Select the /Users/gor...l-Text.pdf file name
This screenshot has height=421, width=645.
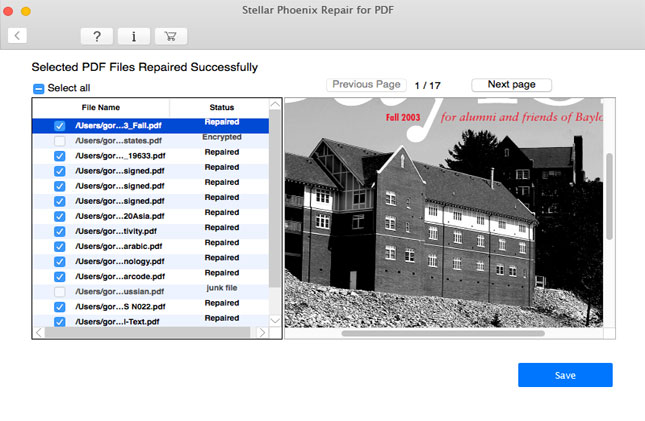117,322
